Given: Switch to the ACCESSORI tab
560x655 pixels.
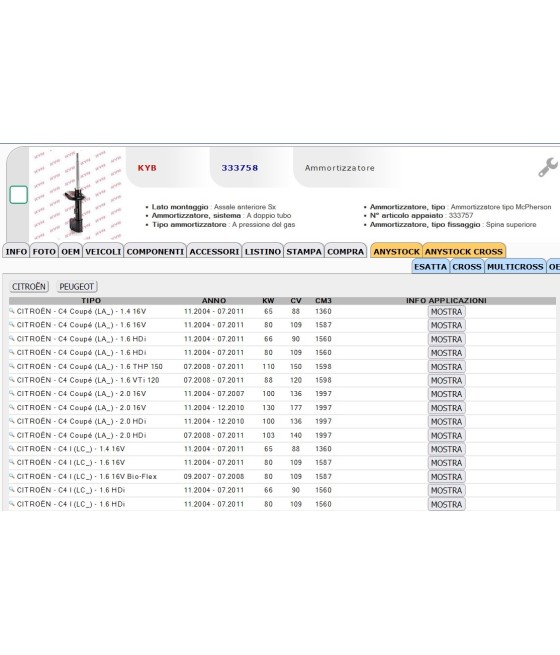Looking at the screenshot, I should pyautogui.click(x=214, y=251).
